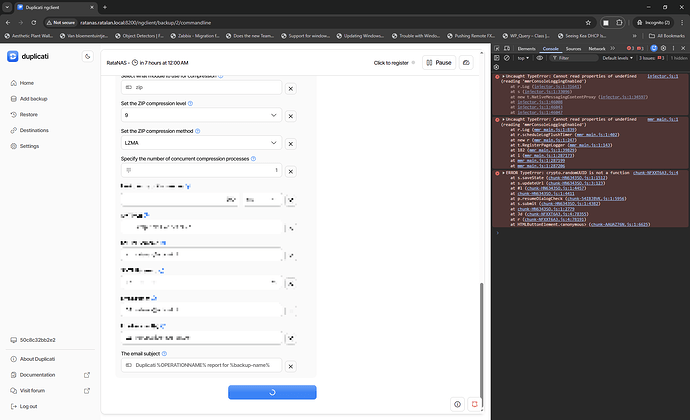Show help for ZIP compression method
The image size is (690, 420).
[x=198, y=131]
